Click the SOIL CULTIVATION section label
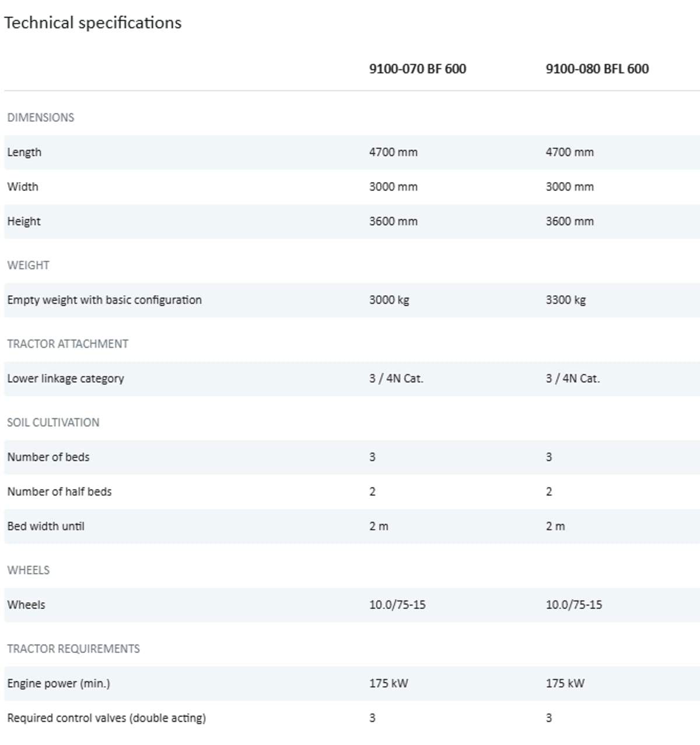Viewport: 700px width, 745px height. (x=53, y=422)
